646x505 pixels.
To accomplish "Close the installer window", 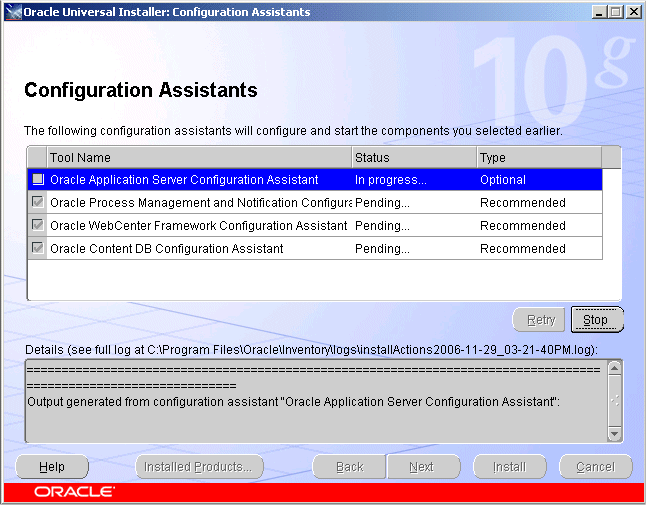I will coord(634,12).
